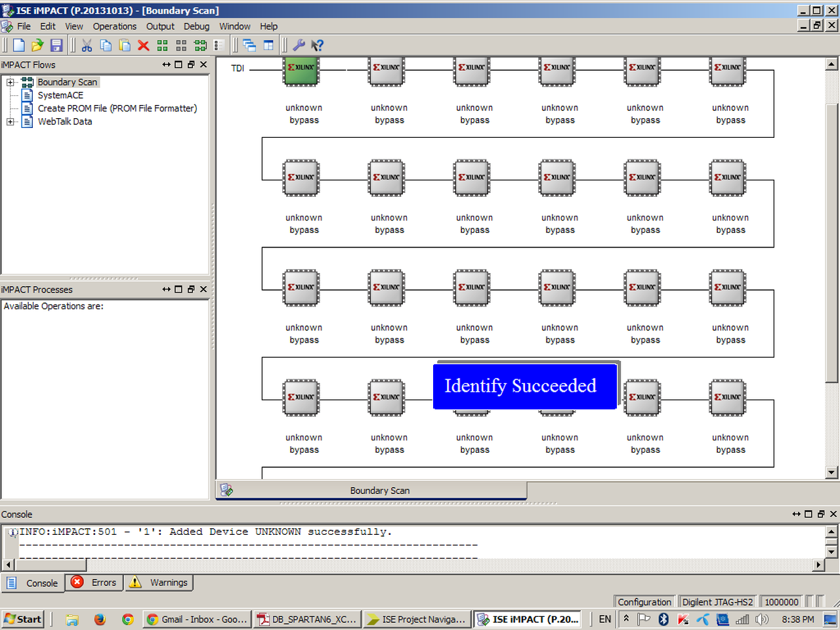Select the Boundary Scan document tab

click(x=371, y=490)
